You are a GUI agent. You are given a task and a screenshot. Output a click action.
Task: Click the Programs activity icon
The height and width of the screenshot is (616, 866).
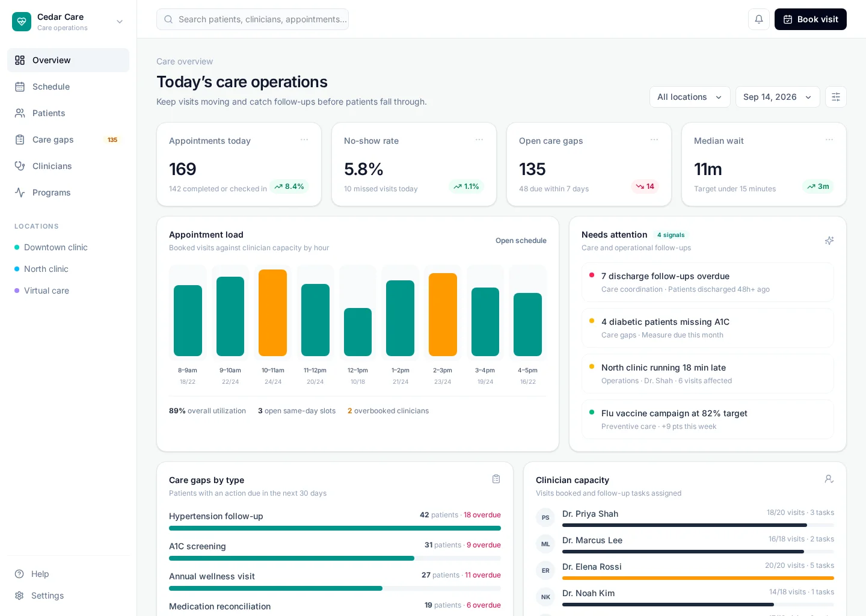coord(20,192)
